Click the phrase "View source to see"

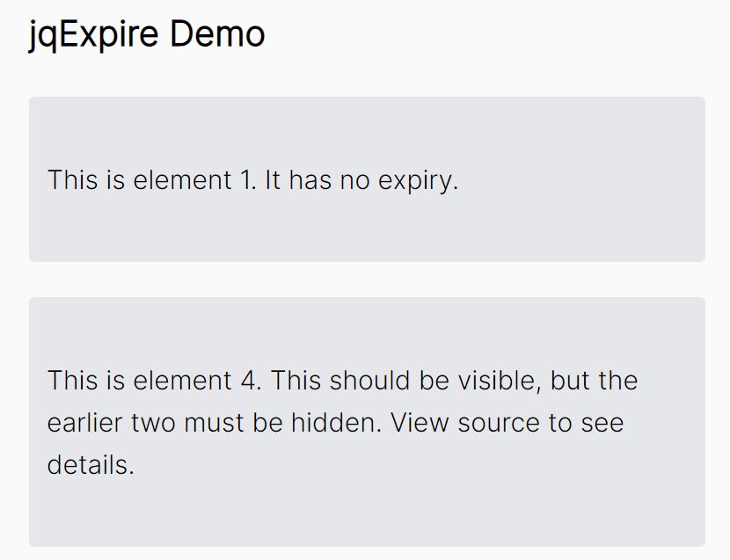(x=507, y=423)
